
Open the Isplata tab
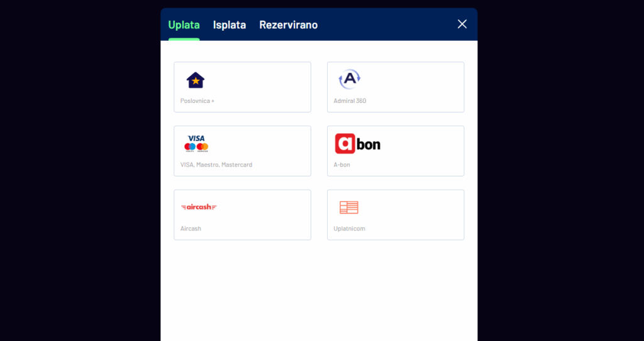point(230,24)
